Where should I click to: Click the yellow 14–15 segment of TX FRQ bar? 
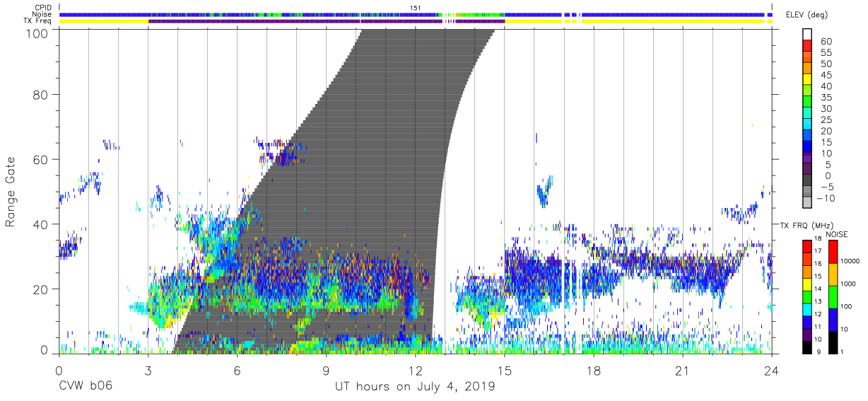coord(807,284)
